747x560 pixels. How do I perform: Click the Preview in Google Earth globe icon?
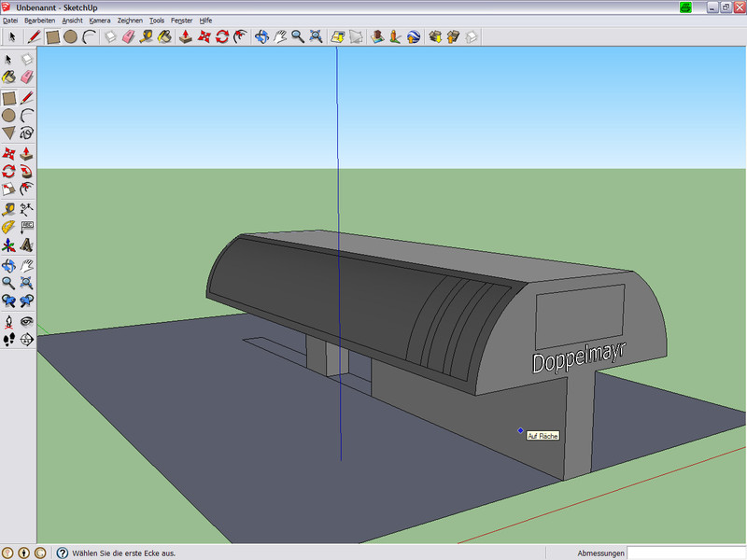click(414, 36)
